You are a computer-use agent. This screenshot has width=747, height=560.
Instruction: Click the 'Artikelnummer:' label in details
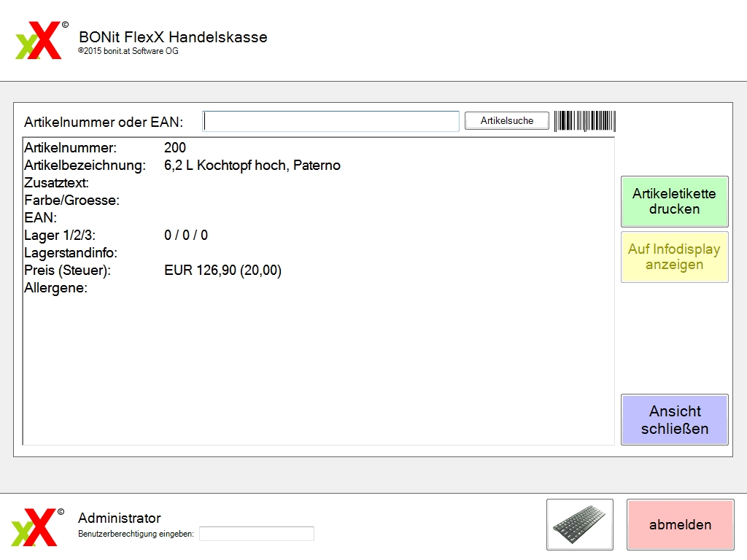(x=70, y=148)
